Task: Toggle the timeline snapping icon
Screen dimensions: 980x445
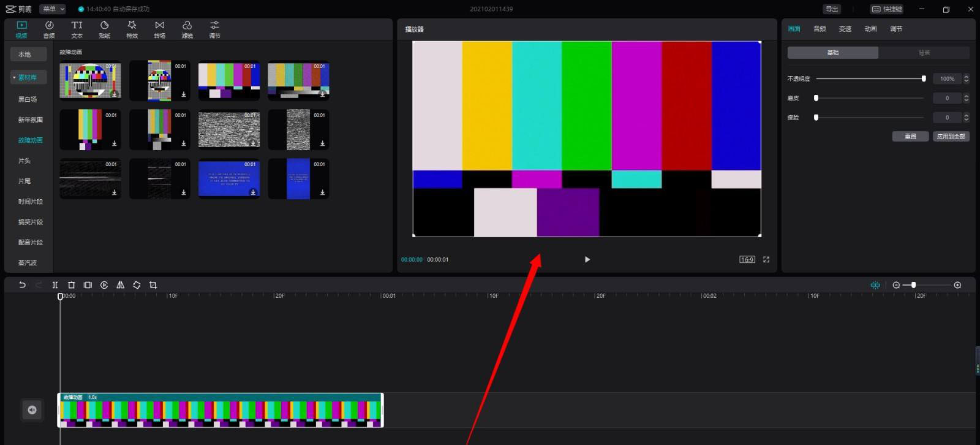Action: click(x=875, y=285)
